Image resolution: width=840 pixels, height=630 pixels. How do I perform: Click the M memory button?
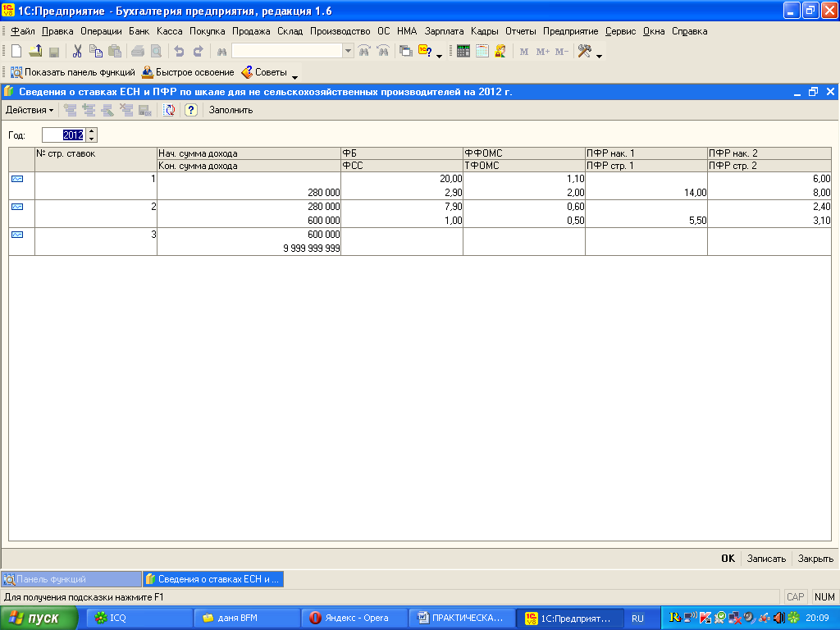tap(524, 52)
